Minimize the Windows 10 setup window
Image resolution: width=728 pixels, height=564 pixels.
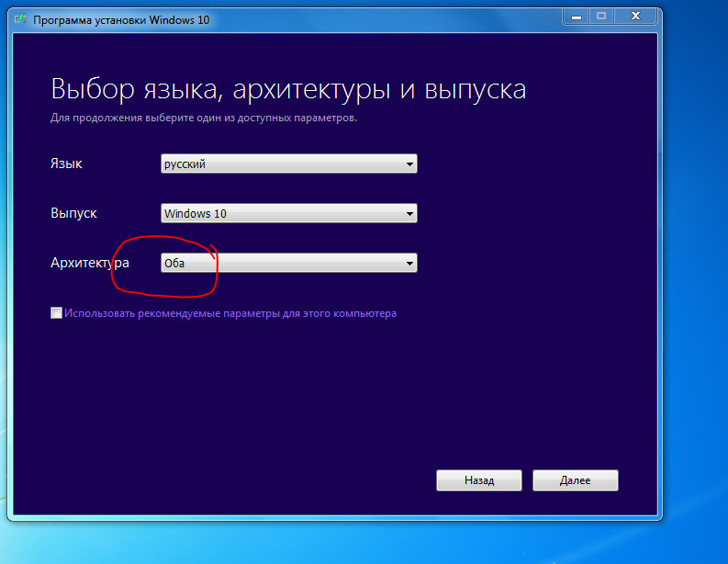click(577, 17)
